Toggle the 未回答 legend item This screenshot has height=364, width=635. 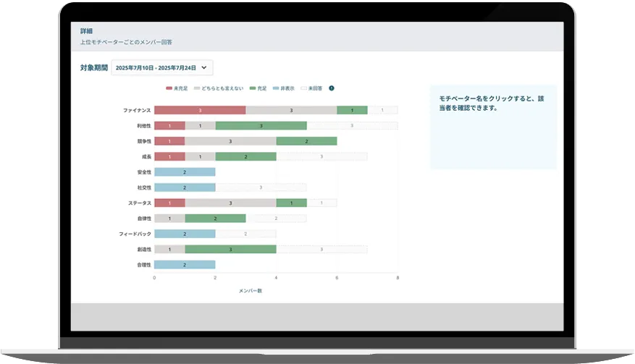coord(311,88)
